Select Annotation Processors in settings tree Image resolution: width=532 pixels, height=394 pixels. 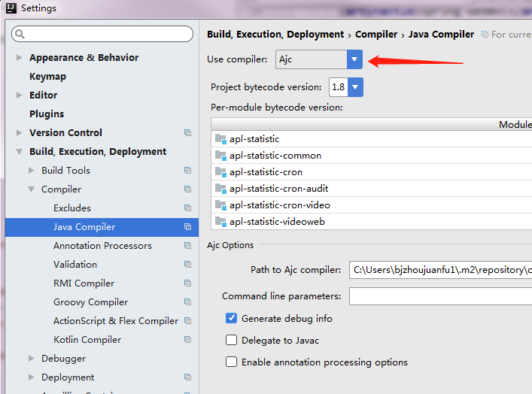click(x=102, y=246)
